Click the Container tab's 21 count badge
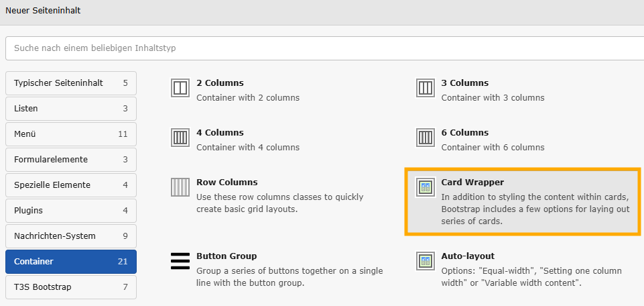Screen dimensions: 644x306 tap(123, 262)
